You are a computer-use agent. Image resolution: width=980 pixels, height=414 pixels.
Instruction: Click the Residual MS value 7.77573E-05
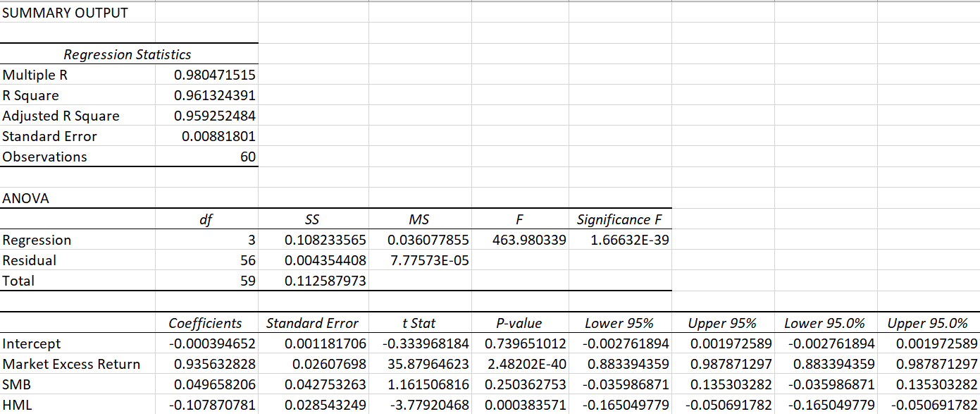coord(429,260)
